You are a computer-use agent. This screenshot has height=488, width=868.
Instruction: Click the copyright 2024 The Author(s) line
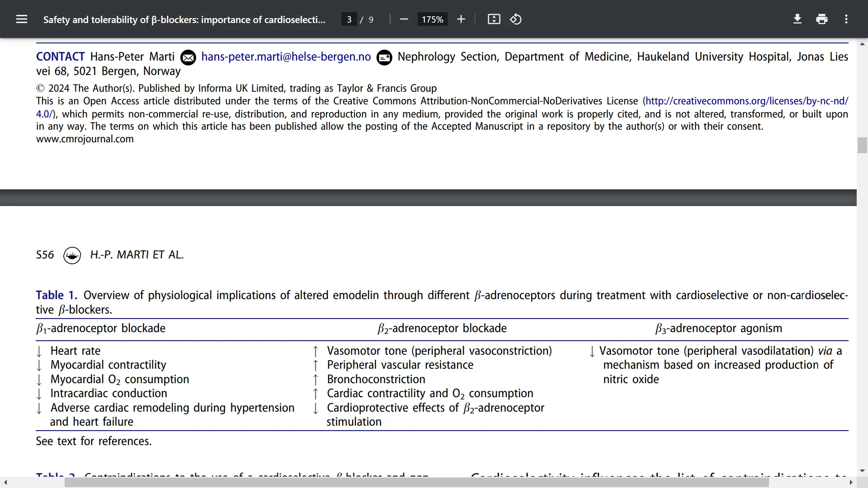pyautogui.click(x=236, y=88)
